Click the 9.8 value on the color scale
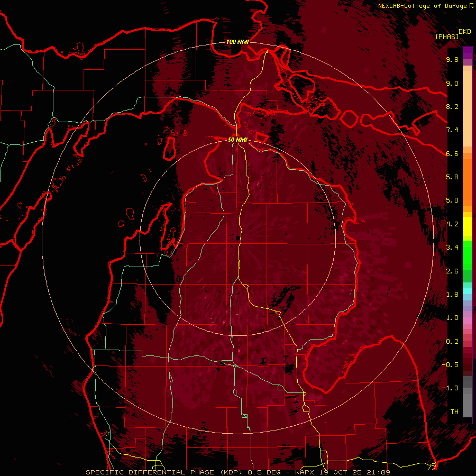 [x=452, y=59]
